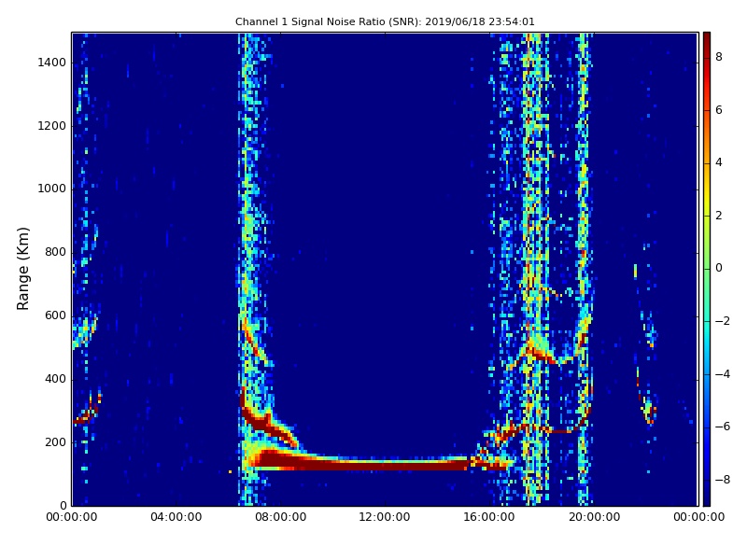
Task: Click the colorbar label 4
Action: (719, 162)
